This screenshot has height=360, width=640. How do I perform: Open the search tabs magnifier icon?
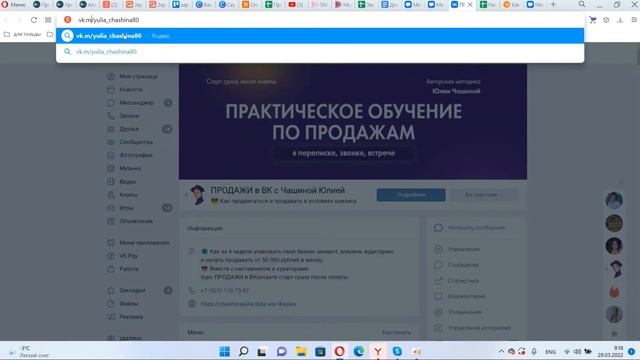click(x=582, y=4)
